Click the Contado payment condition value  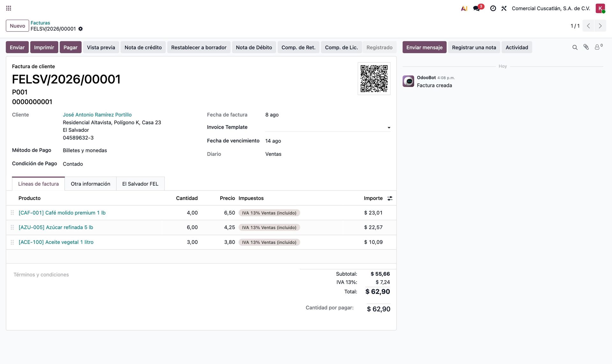pos(73,164)
